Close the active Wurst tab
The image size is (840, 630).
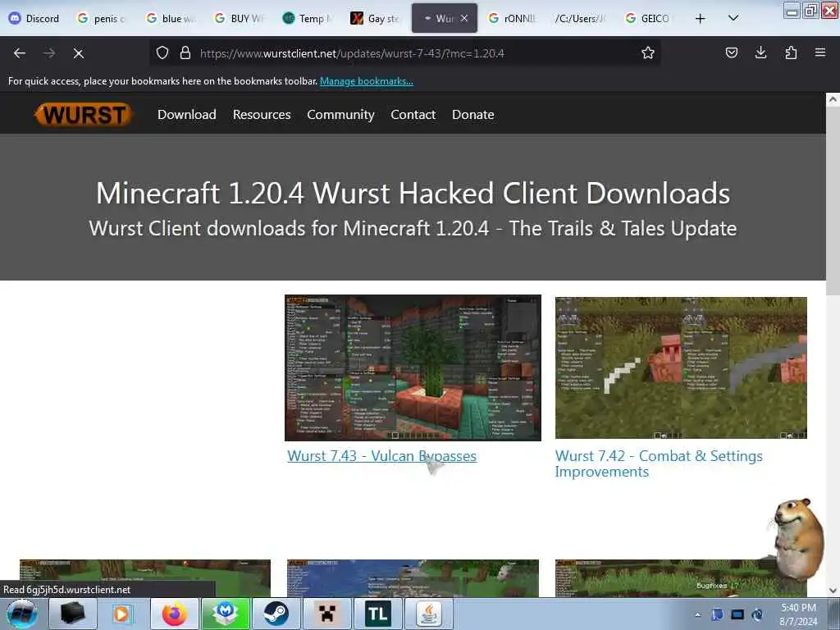pyautogui.click(x=464, y=18)
